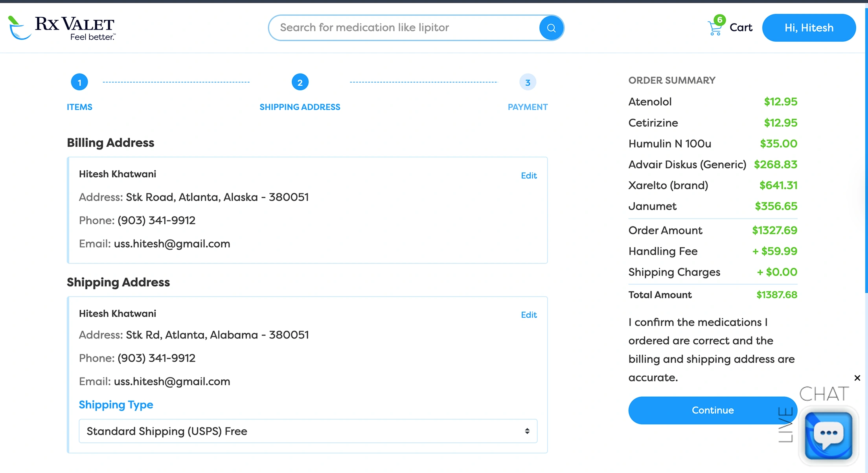
Task: Click the Shipping Type dropdown arrow
Action: [x=527, y=431]
